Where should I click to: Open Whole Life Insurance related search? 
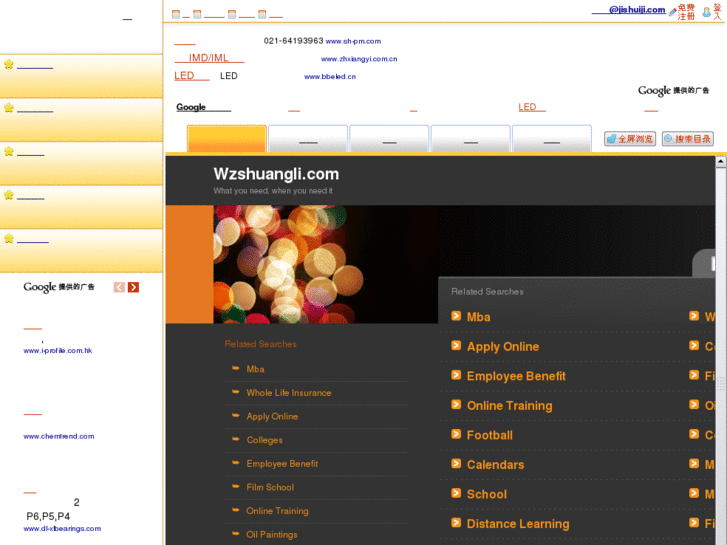click(x=288, y=393)
